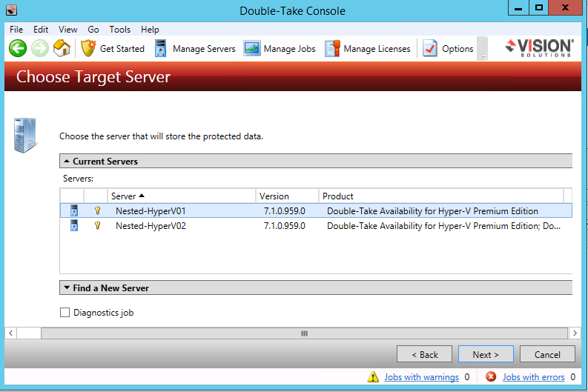The height and width of the screenshot is (392, 588).
Task: Click the Vision Solutions logo
Action: pyautogui.click(x=539, y=47)
